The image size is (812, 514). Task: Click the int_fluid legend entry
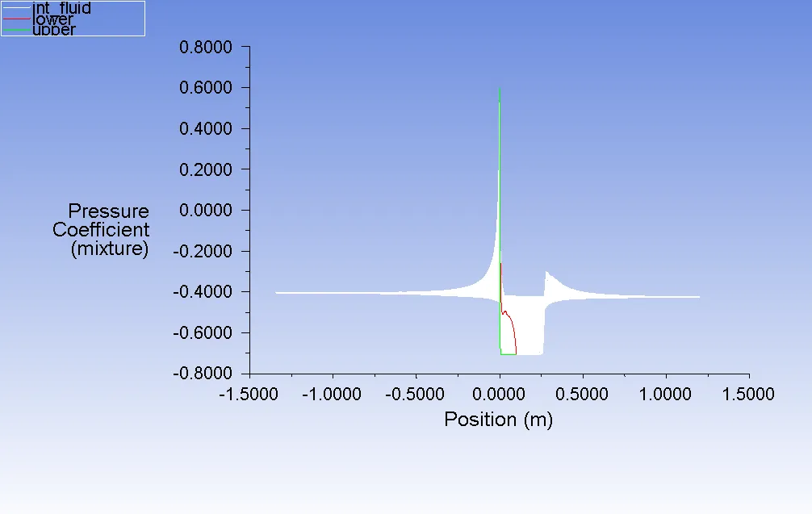pyautogui.click(x=61, y=9)
